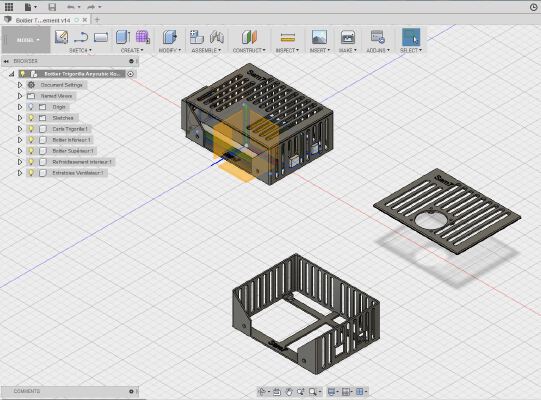The height and width of the screenshot is (400, 541).
Task: Click the Create Sketch tool icon
Action: 61,37
